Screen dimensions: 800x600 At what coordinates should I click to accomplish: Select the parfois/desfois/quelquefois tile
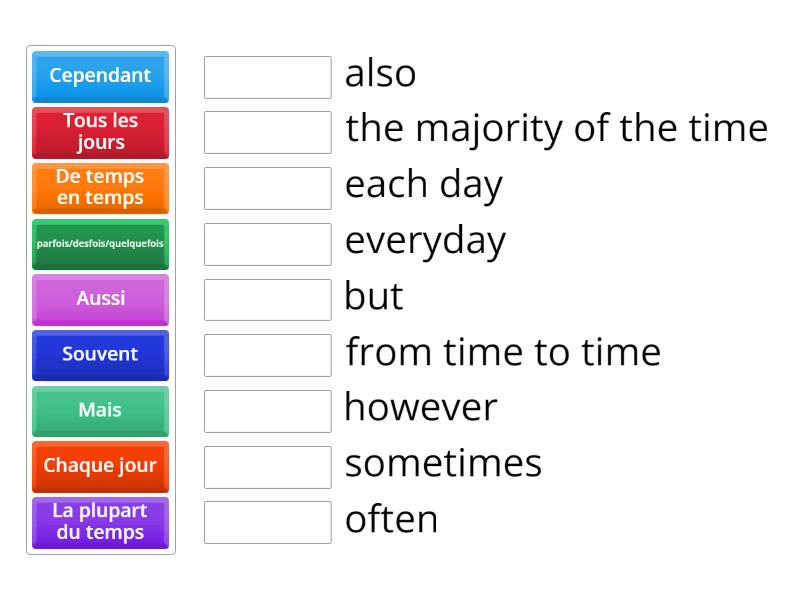[x=100, y=243]
